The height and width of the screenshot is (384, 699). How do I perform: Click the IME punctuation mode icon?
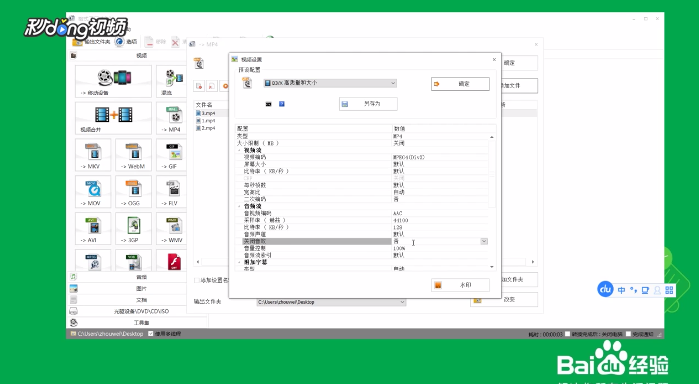click(x=633, y=290)
